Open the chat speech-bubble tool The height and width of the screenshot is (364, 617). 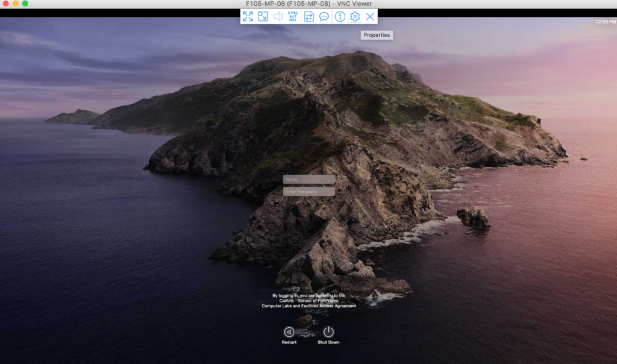click(324, 16)
